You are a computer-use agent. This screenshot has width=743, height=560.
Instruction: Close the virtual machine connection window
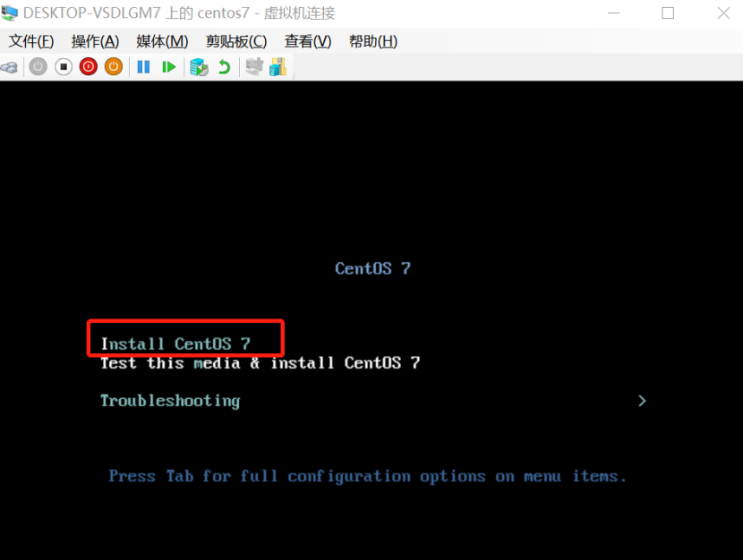click(x=723, y=13)
